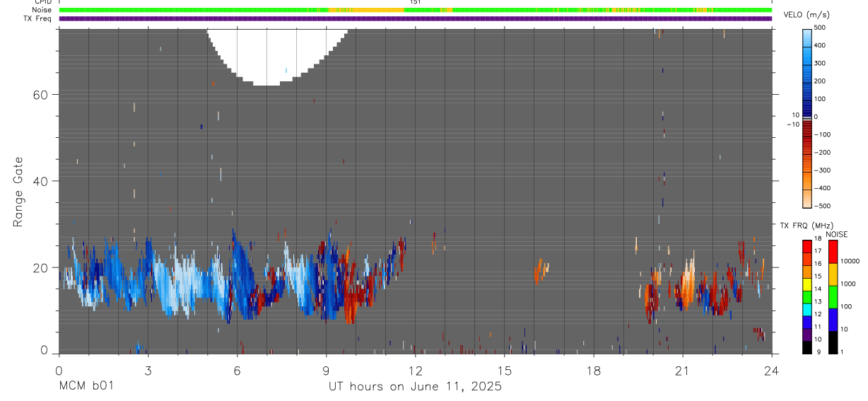The height and width of the screenshot is (401, 868).
Task: Click the 24 UT hour tick label
Action: 772,370
